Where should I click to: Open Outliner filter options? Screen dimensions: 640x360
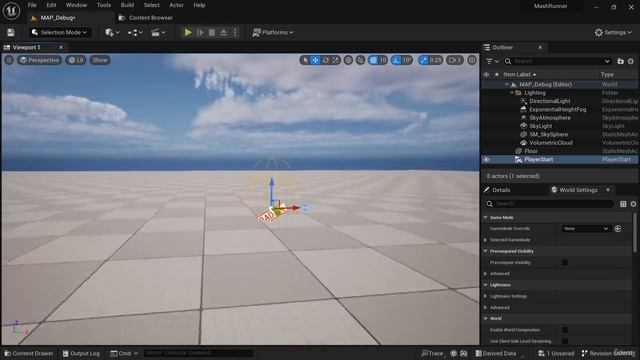coord(492,61)
